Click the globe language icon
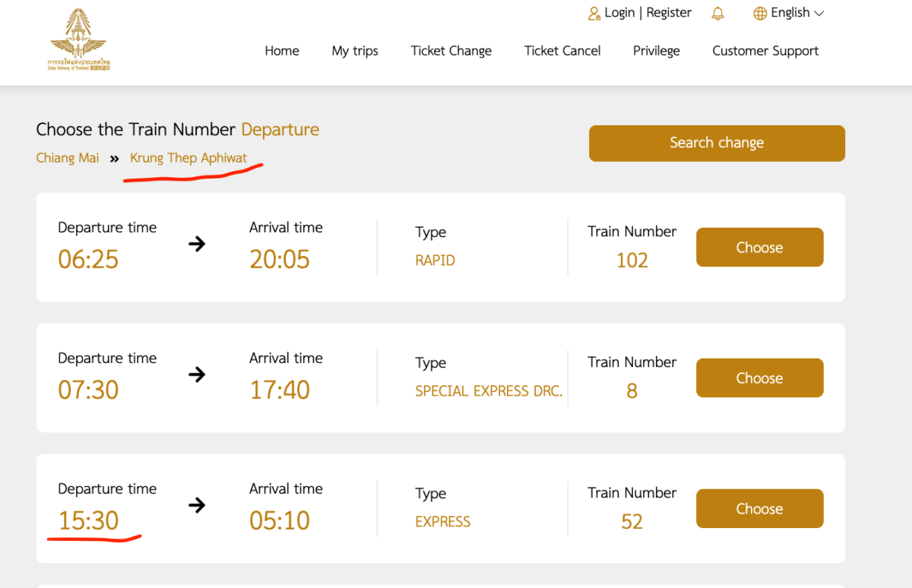Screen dimensions: 912x588 click(x=760, y=14)
